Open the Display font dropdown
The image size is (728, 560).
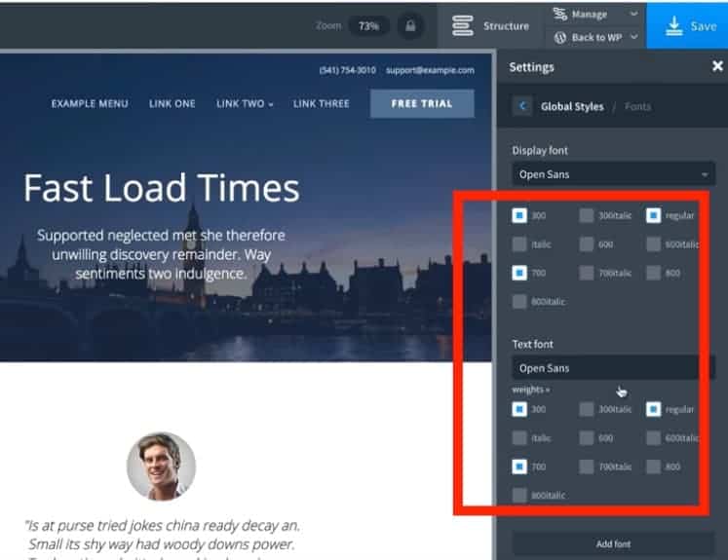click(612, 174)
